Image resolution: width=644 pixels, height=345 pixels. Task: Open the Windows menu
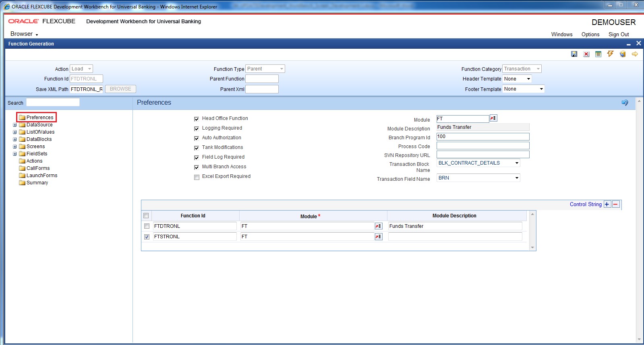point(562,34)
